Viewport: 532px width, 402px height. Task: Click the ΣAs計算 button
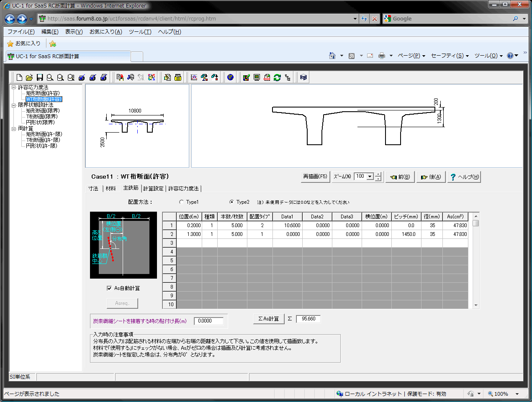269,319
